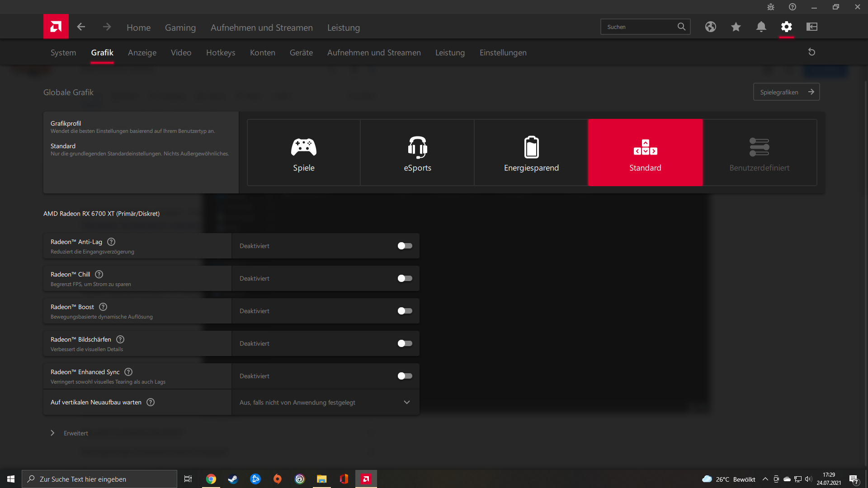Enable the Radeon Anti-Lag toggle
The height and width of the screenshot is (488, 868).
405,246
